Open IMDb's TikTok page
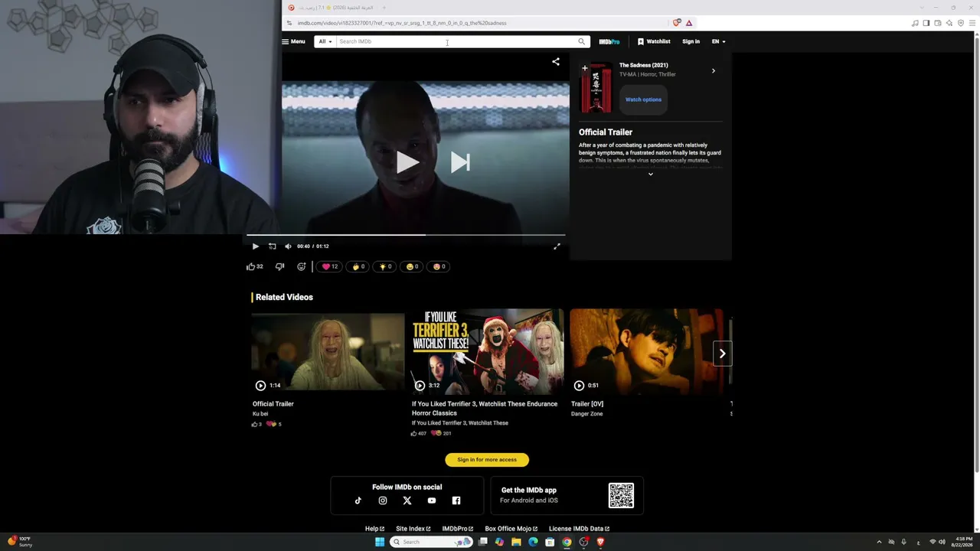Screen dimensions: 980x551 [x=358, y=500]
